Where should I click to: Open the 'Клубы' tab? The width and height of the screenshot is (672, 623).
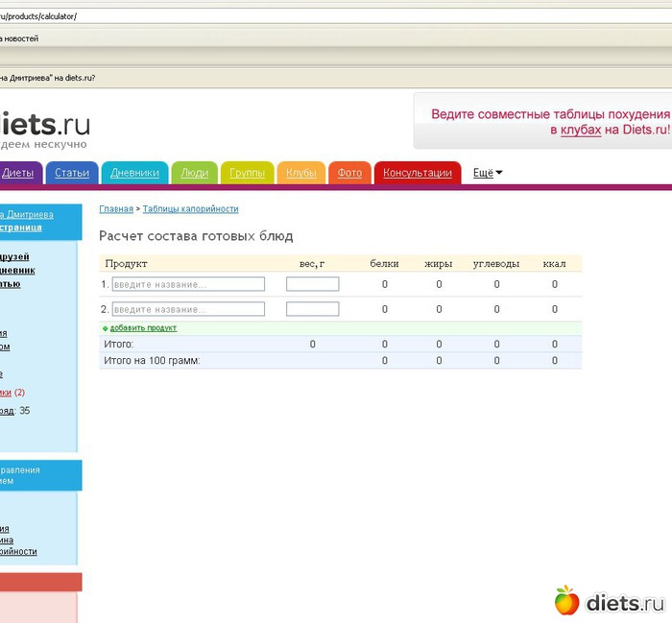[x=300, y=173]
